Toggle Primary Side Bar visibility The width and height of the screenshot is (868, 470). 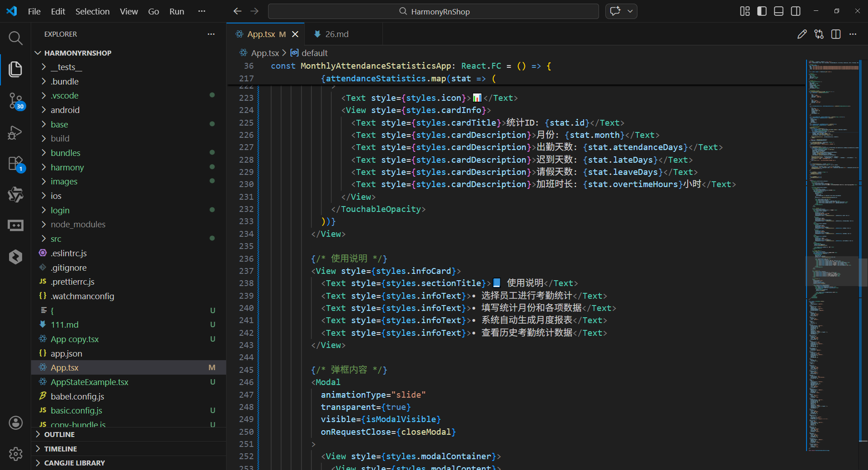coord(762,11)
